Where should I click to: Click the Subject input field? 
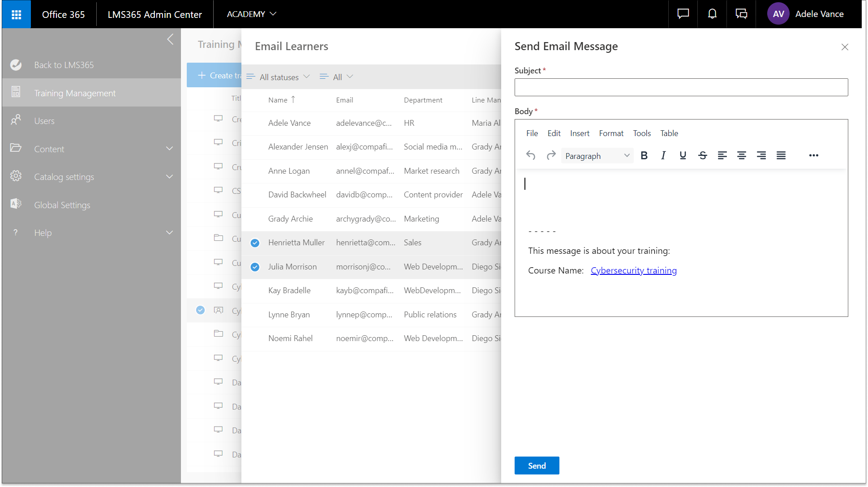[x=681, y=87]
